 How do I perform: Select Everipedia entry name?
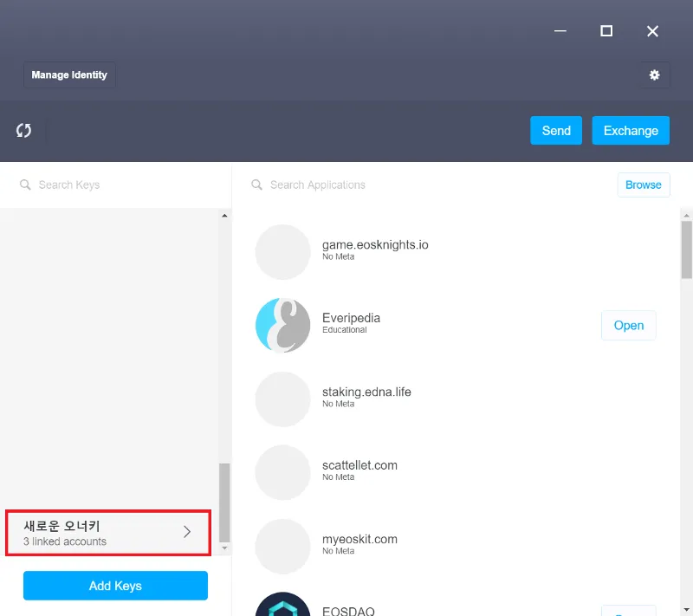click(x=351, y=318)
